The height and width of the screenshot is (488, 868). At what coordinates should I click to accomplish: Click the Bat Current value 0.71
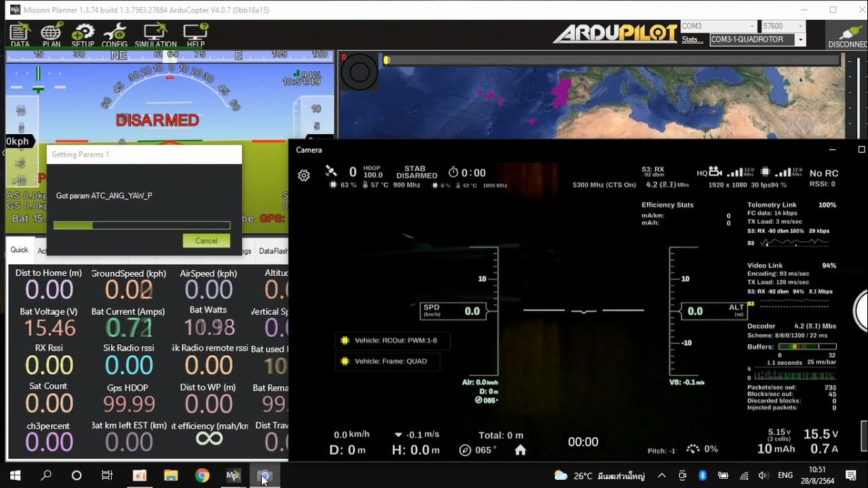pyautogui.click(x=129, y=327)
